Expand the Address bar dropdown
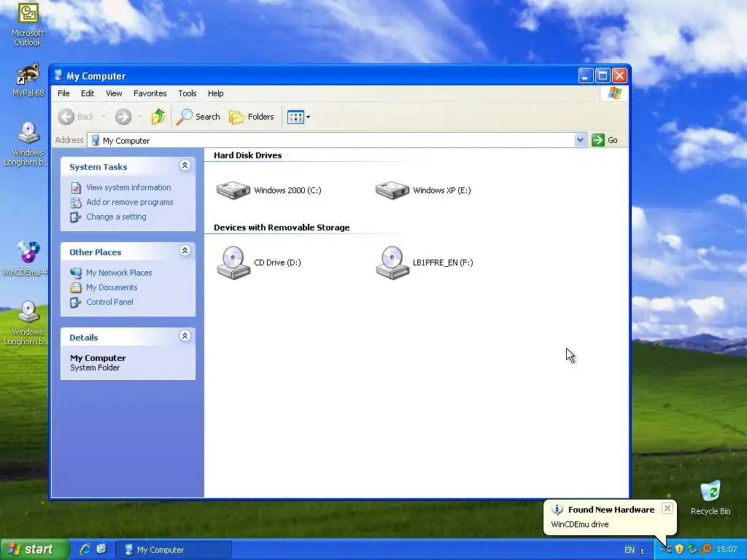The width and height of the screenshot is (747, 560). [580, 140]
